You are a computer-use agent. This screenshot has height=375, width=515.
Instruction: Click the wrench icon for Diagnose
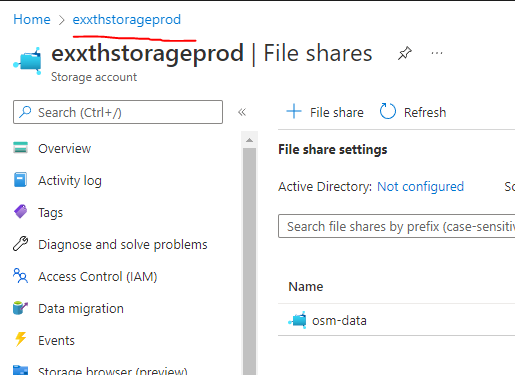[x=20, y=243]
